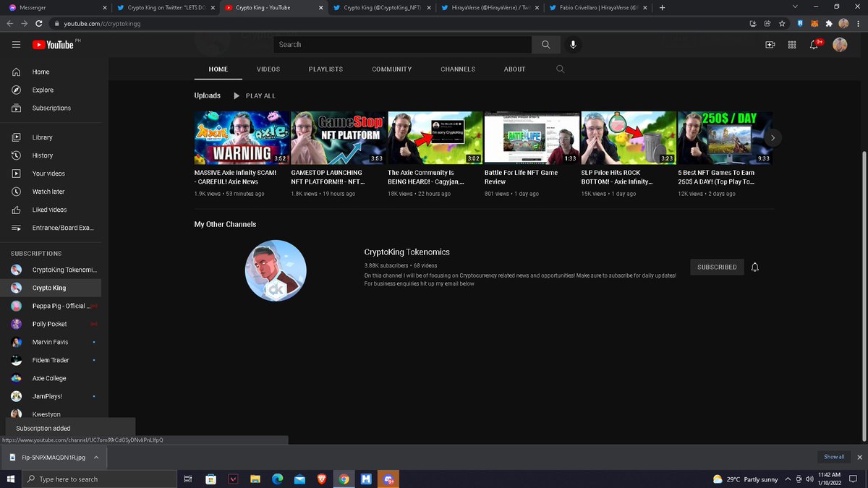Image resolution: width=868 pixels, height=488 pixels.
Task: Open Your videos in sidebar
Action: 51,174
